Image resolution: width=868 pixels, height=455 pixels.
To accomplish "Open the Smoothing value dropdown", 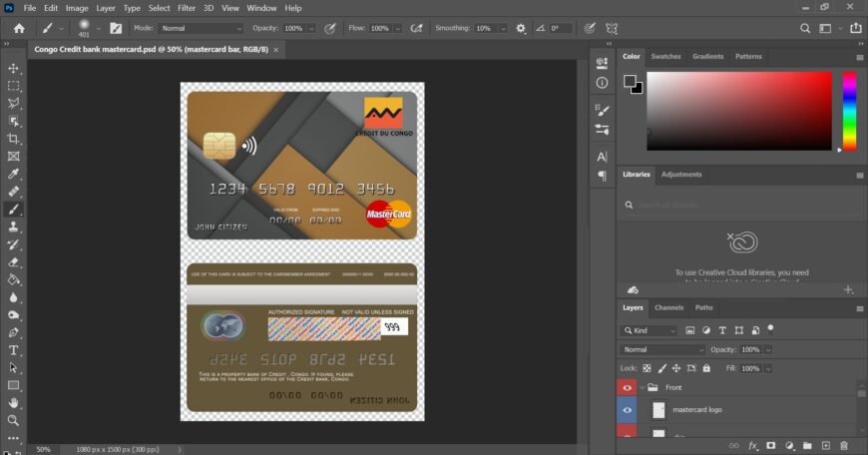I will [x=503, y=28].
